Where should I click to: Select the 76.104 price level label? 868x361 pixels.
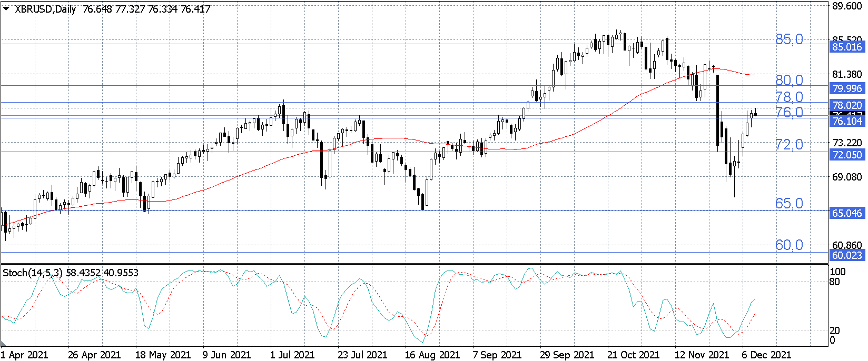pyautogui.click(x=846, y=121)
